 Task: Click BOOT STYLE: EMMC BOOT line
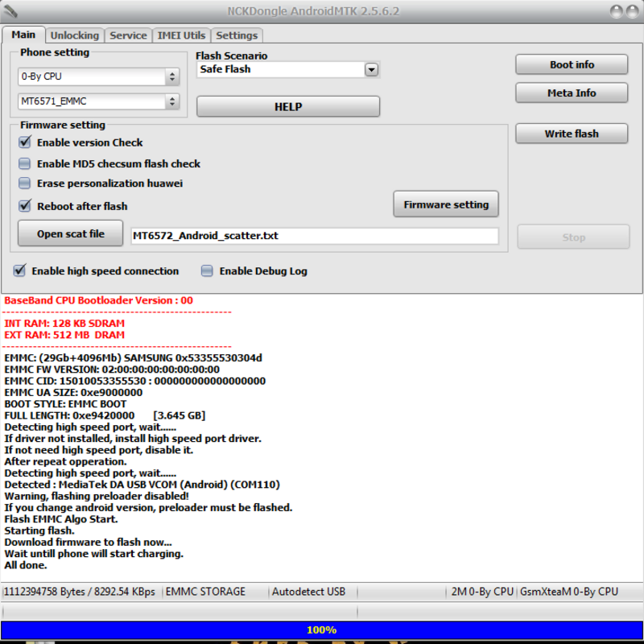[65, 404]
